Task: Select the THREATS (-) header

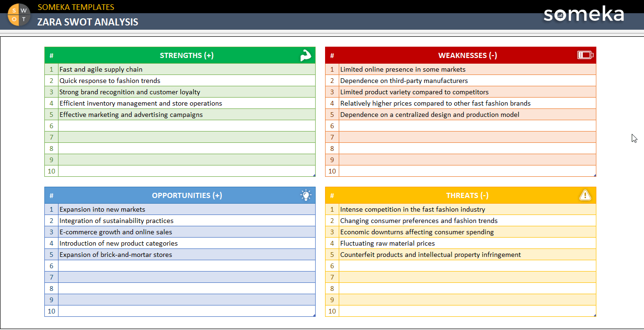Action: (x=468, y=195)
